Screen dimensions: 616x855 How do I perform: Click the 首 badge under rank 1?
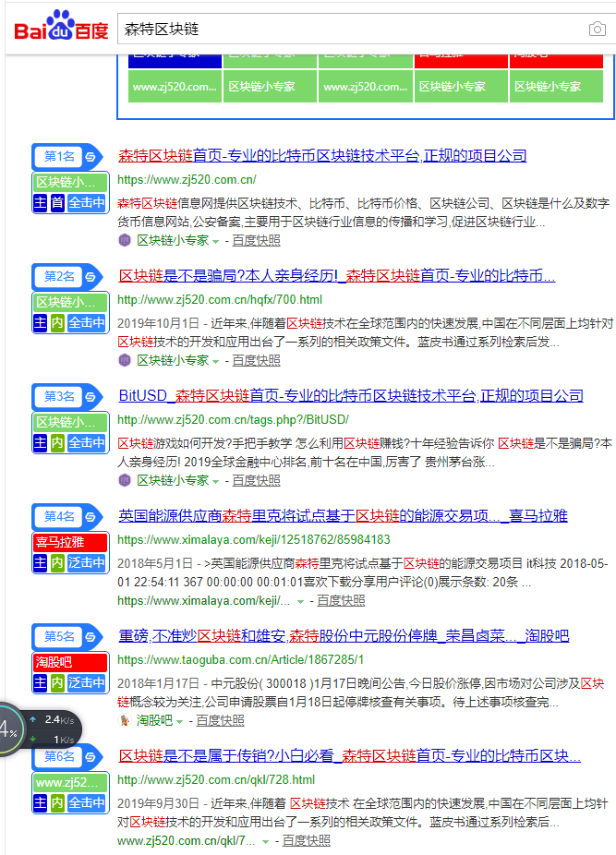coord(57,203)
